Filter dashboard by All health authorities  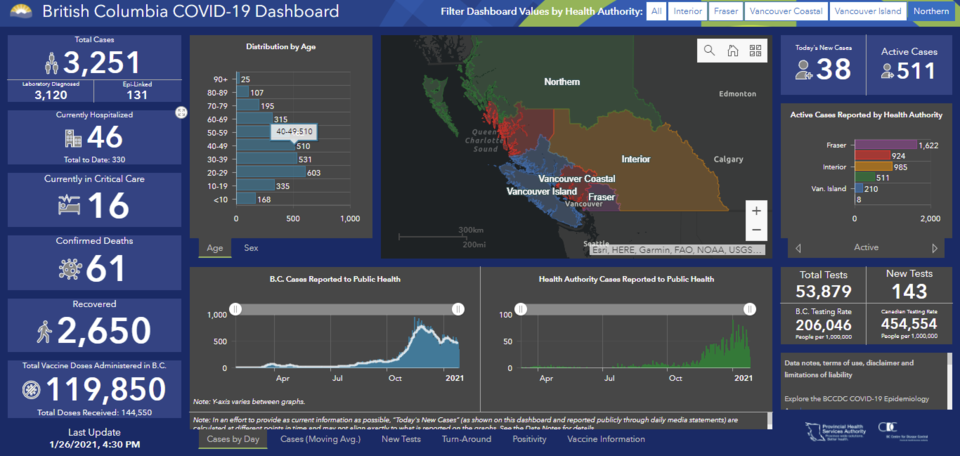pyautogui.click(x=656, y=11)
